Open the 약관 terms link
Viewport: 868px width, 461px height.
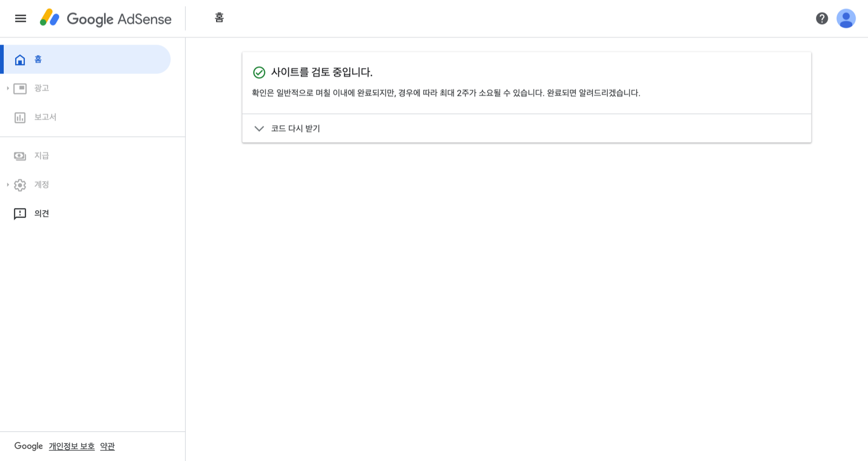(x=107, y=446)
